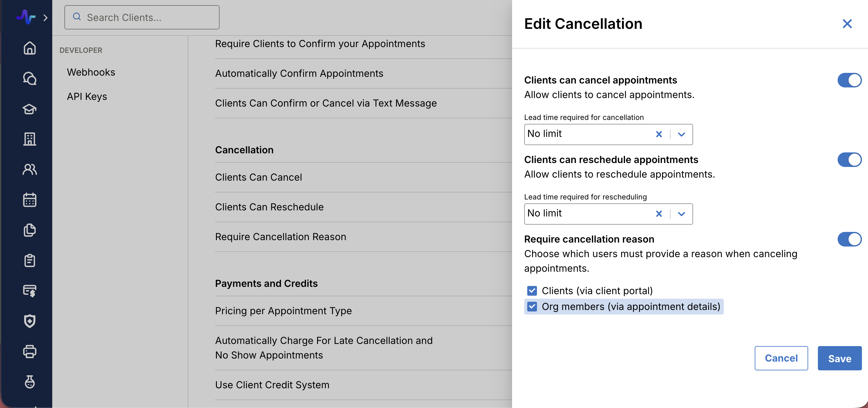Image resolution: width=868 pixels, height=408 pixels.
Task: Open the billing card sidebar icon
Action: pos(30,291)
